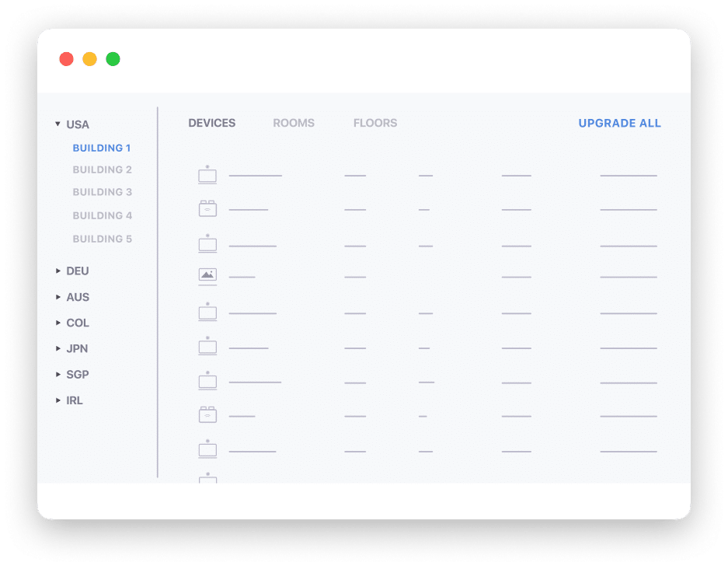Expand the IRL region
Viewport: 728px width, 566px height.
click(x=57, y=400)
